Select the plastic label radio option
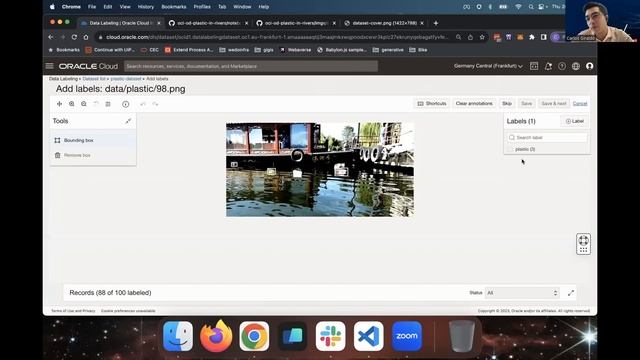This screenshot has width=640, height=360. tap(510, 149)
